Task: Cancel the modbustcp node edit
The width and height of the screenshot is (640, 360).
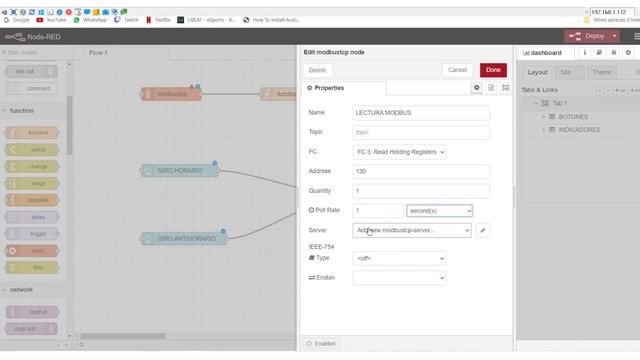Action: point(457,70)
